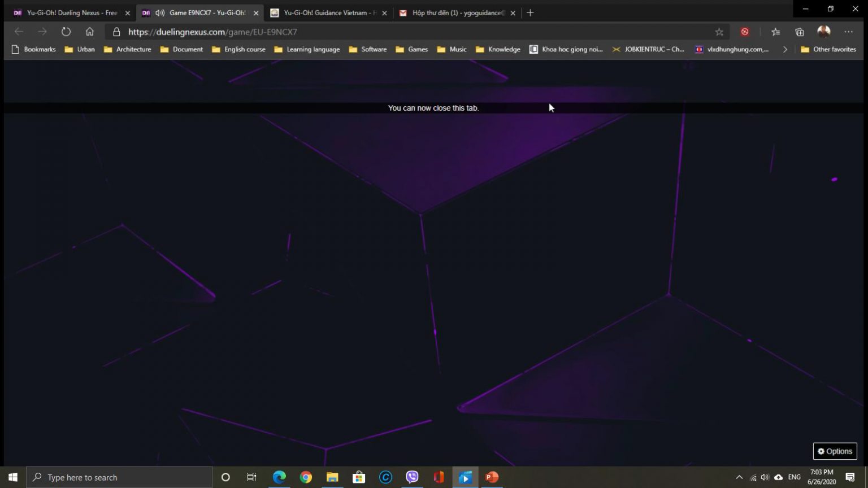The height and width of the screenshot is (488, 868).
Task: Launch Chrome from the taskbar
Action: point(306,477)
